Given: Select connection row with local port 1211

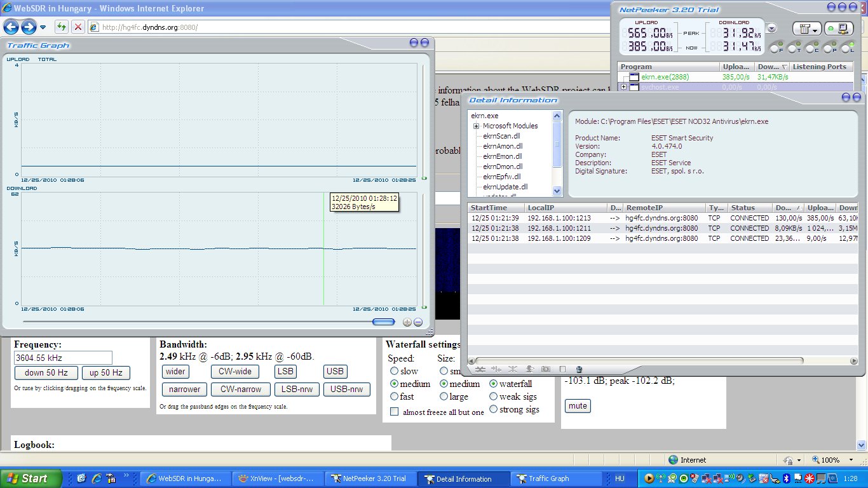Looking at the screenshot, I should click(x=662, y=228).
